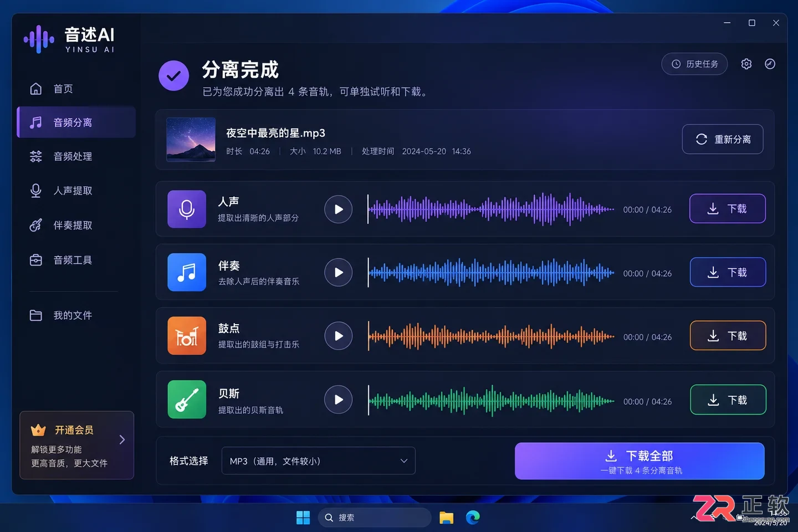The width and height of the screenshot is (798, 532).
Task: Open the settings gear icon
Action: (x=746, y=64)
